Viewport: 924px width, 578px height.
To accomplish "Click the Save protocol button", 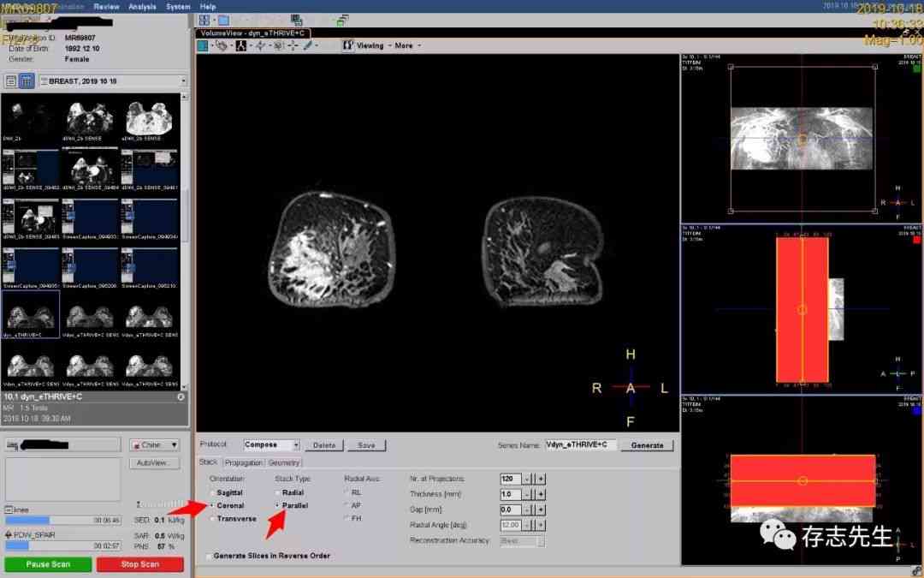I will pyautogui.click(x=366, y=445).
